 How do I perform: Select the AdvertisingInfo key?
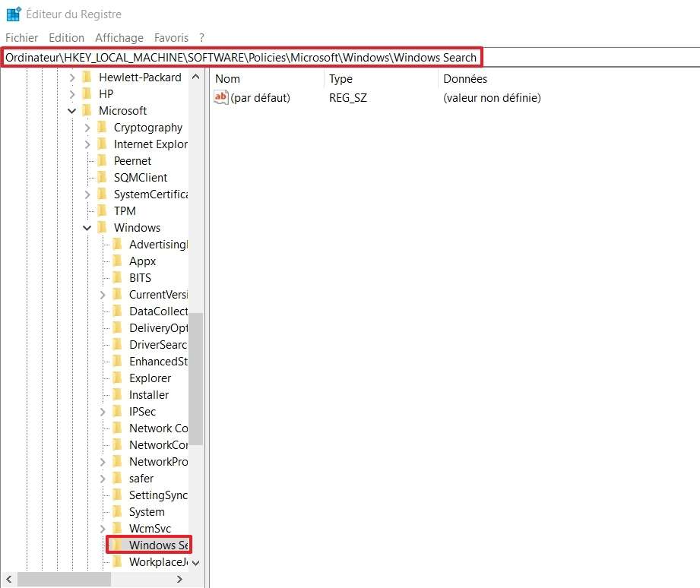tap(159, 245)
